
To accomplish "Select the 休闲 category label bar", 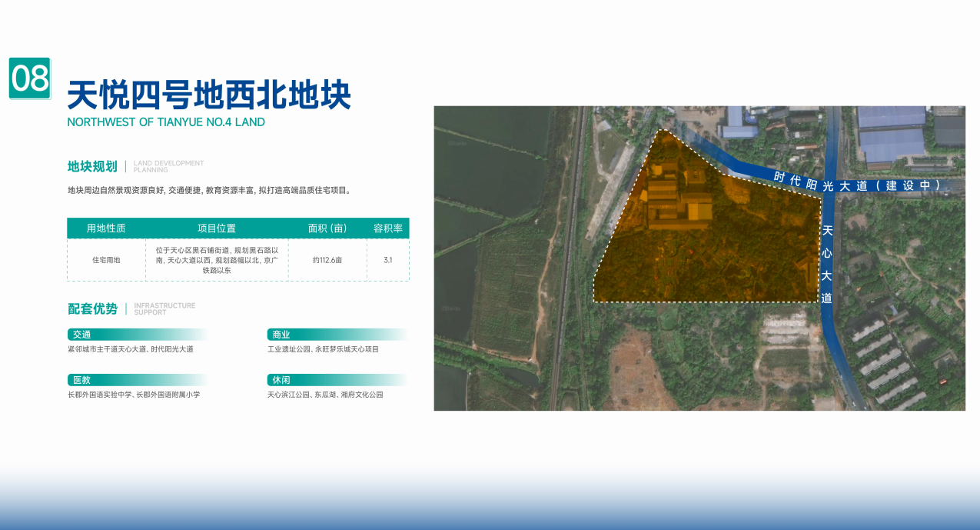I will (337, 380).
